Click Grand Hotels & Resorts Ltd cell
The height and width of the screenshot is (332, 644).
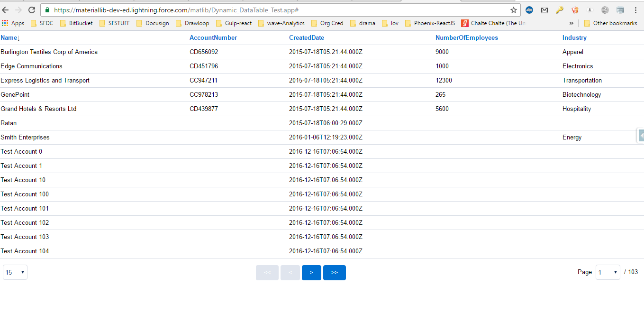(38, 109)
